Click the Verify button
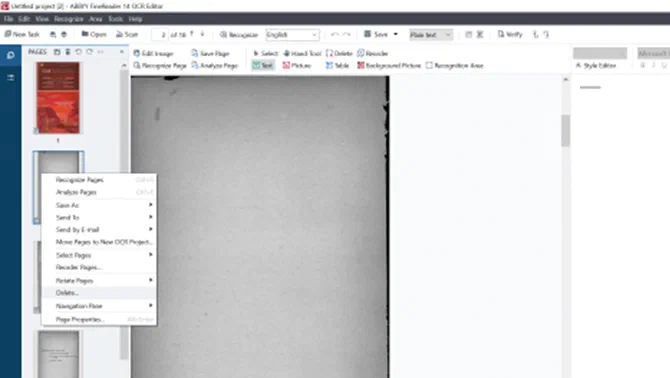The image size is (670, 378). click(510, 34)
